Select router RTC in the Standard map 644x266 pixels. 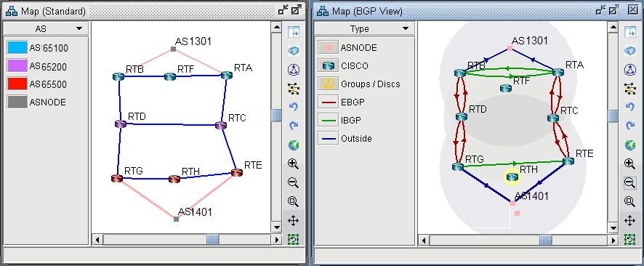(221, 125)
